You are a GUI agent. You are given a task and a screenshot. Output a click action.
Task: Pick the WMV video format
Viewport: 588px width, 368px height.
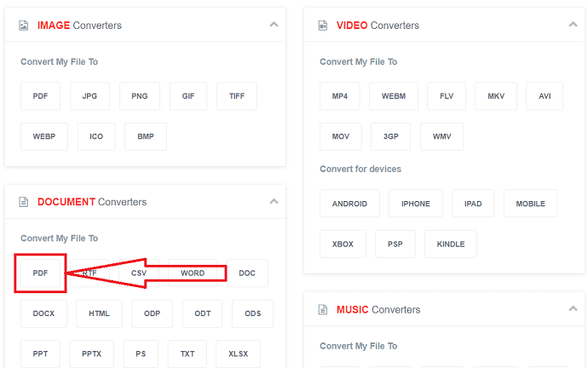pos(441,137)
